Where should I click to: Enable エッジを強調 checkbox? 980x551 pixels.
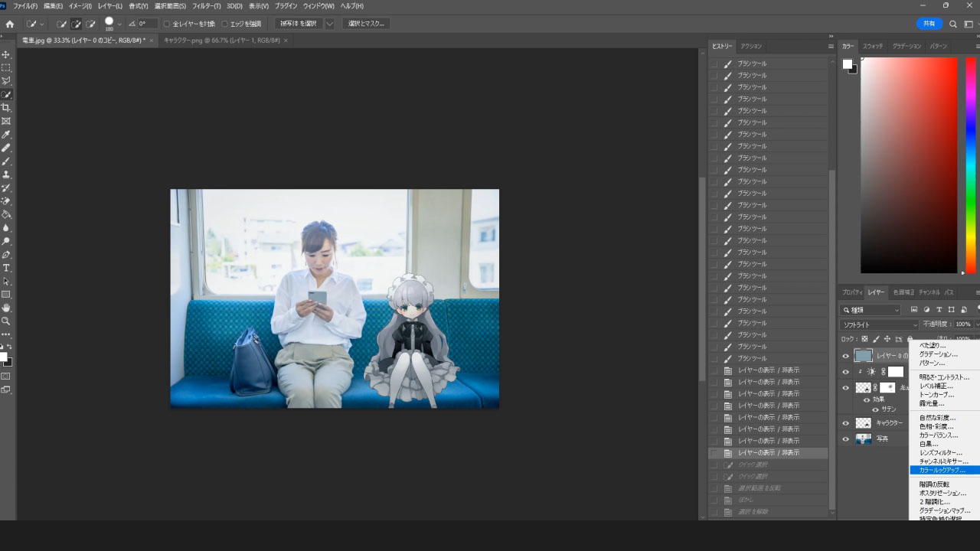tap(224, 24)
